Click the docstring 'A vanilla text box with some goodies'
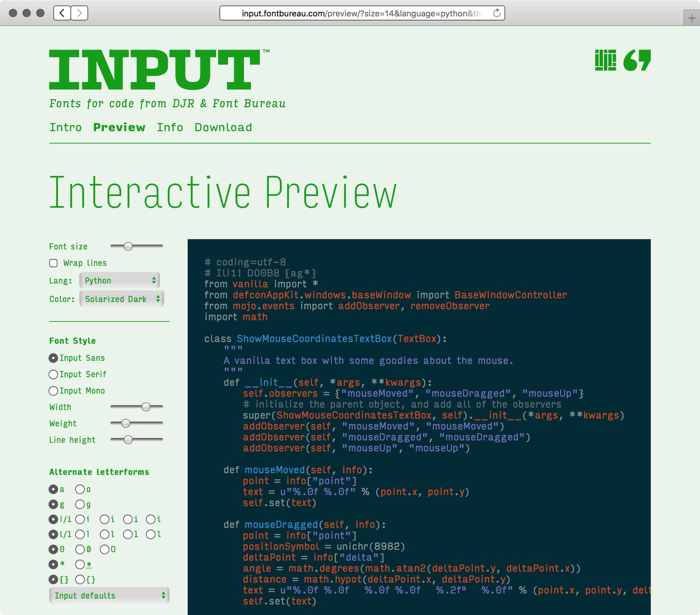700x615 pixels. point(368,361)
